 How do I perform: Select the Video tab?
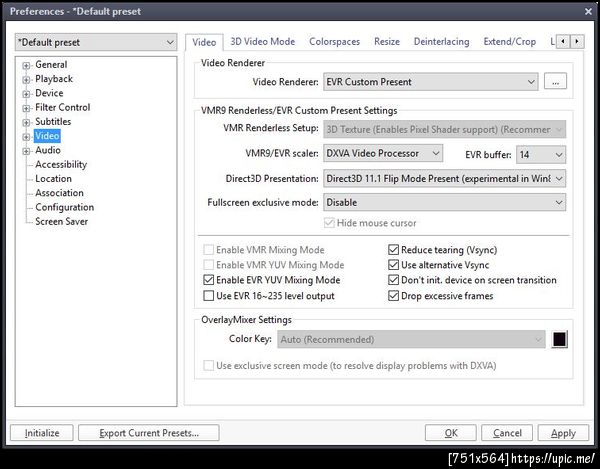[x=204, y=42]
